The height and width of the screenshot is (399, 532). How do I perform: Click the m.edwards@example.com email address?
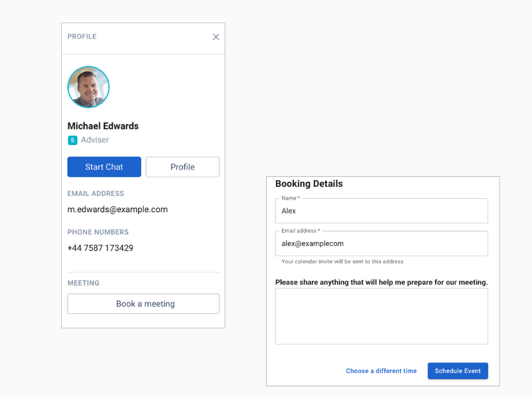pyautogui.click(x=118, y=209)
